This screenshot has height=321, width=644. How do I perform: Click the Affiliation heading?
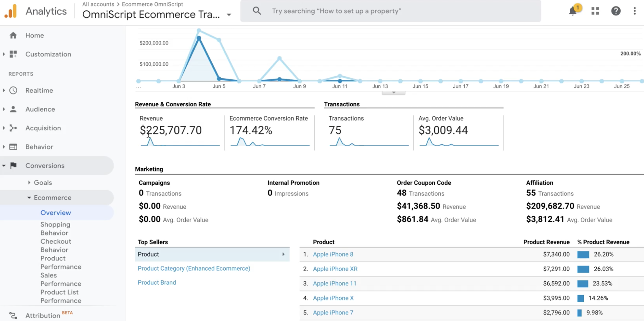[540, 183]
